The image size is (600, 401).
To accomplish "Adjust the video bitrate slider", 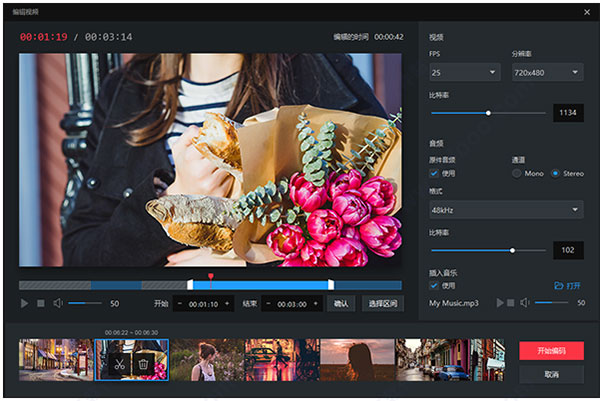I will (488, 113).
